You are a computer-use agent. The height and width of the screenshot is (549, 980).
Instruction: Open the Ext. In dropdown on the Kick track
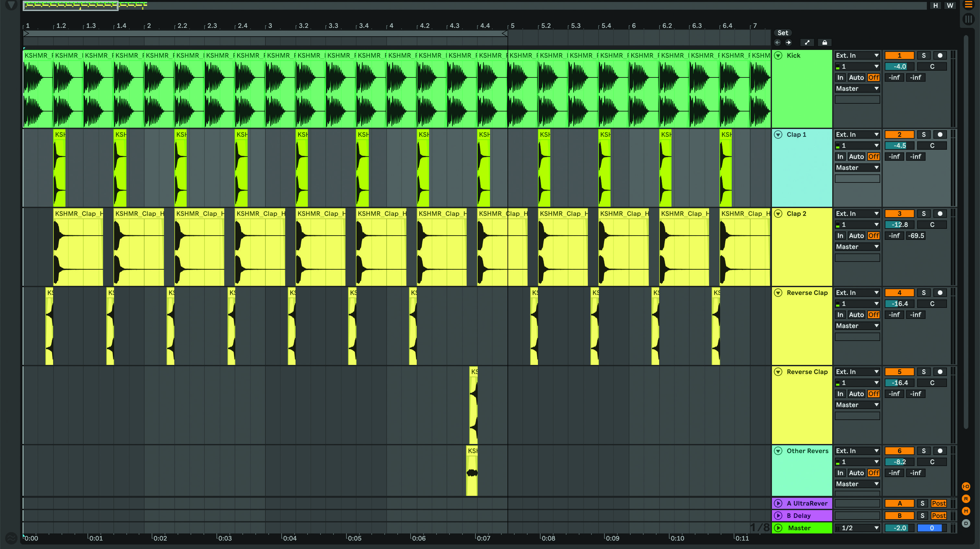pos(857,55)
